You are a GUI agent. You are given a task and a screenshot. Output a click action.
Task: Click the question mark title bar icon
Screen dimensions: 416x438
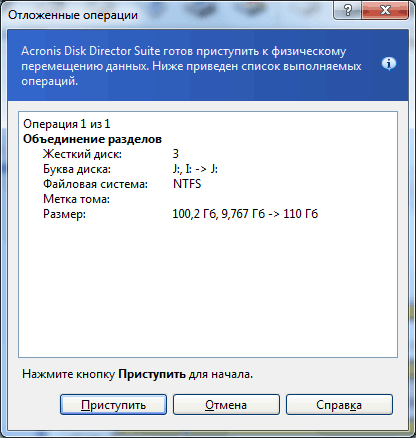click(347, 10)
